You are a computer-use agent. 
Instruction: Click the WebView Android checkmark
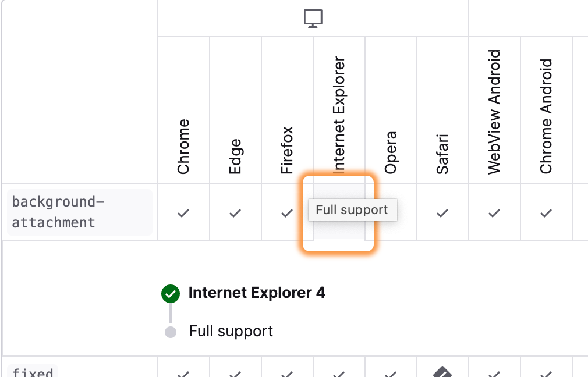tap(494, 213)
